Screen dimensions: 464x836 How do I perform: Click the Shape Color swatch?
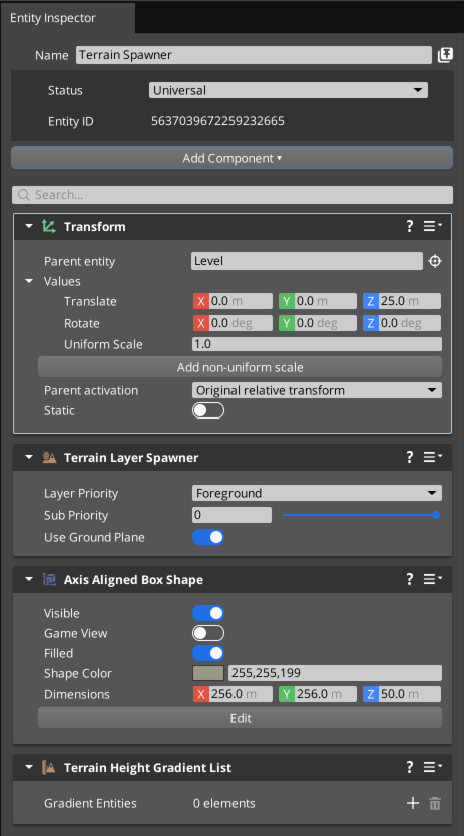coord(208,673)
